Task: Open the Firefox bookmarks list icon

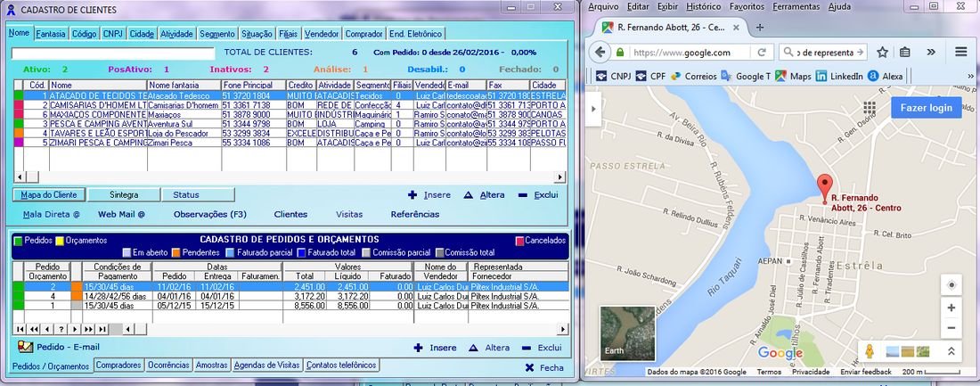Action: coord(904,52)
